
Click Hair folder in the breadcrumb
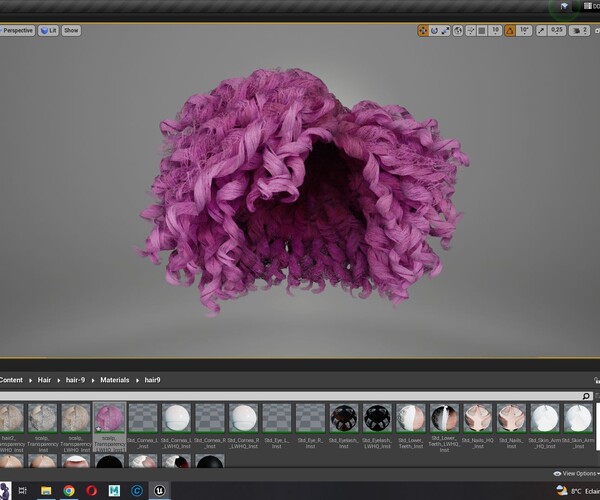pyautogui.click(x=44, y=380)
